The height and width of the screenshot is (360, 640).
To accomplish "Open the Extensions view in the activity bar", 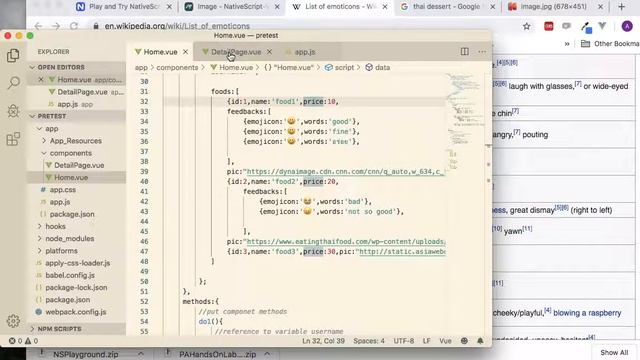I will (13, 139).
